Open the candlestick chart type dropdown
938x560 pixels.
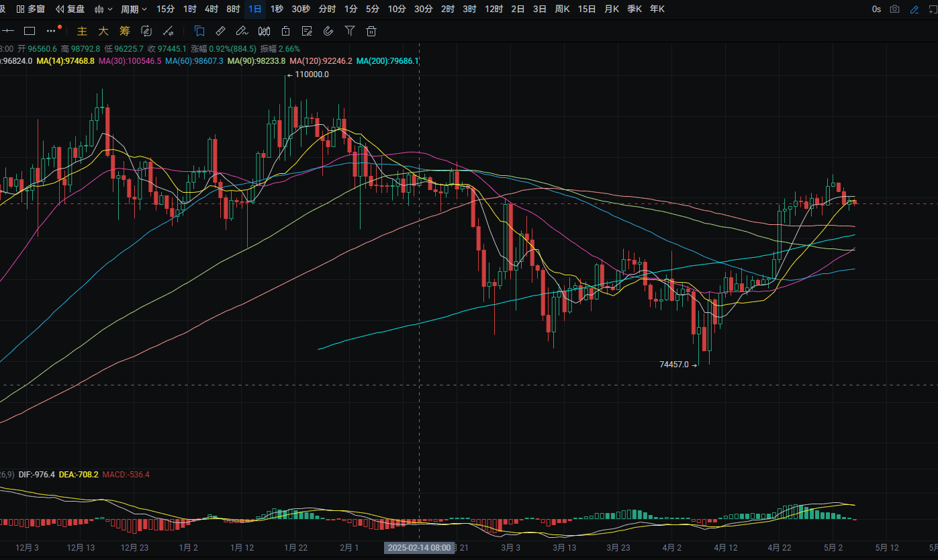103,9
